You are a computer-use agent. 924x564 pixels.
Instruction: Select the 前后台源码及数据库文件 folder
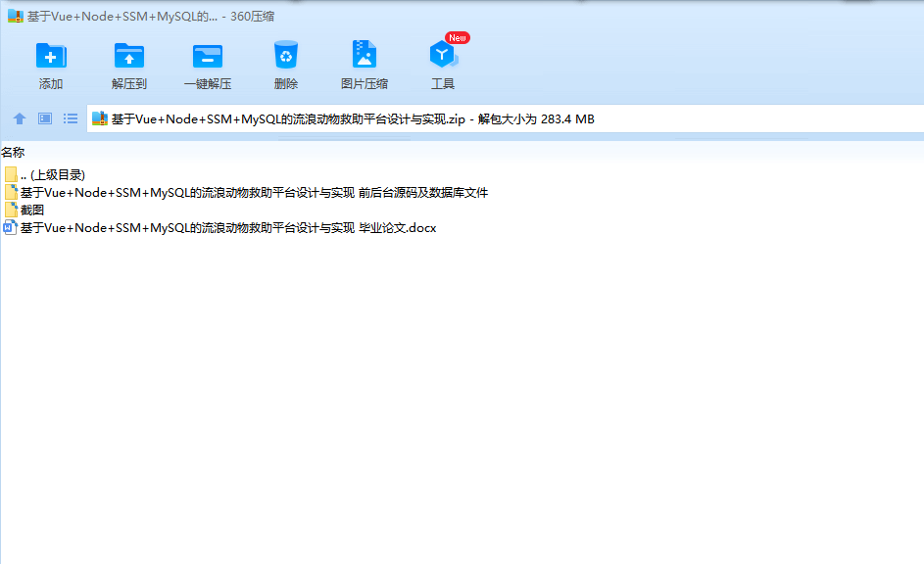tap(246, 193)
